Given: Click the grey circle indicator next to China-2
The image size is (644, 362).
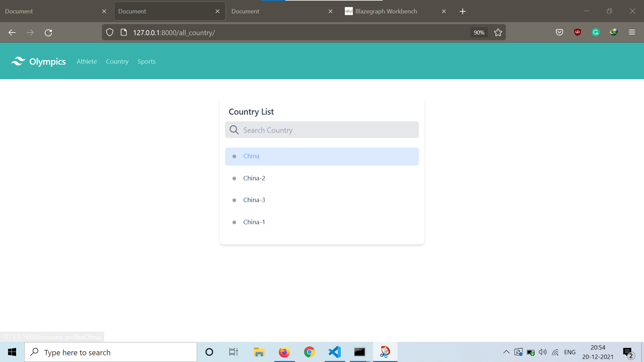Looking at the screenshot, I should pos(234,178).
